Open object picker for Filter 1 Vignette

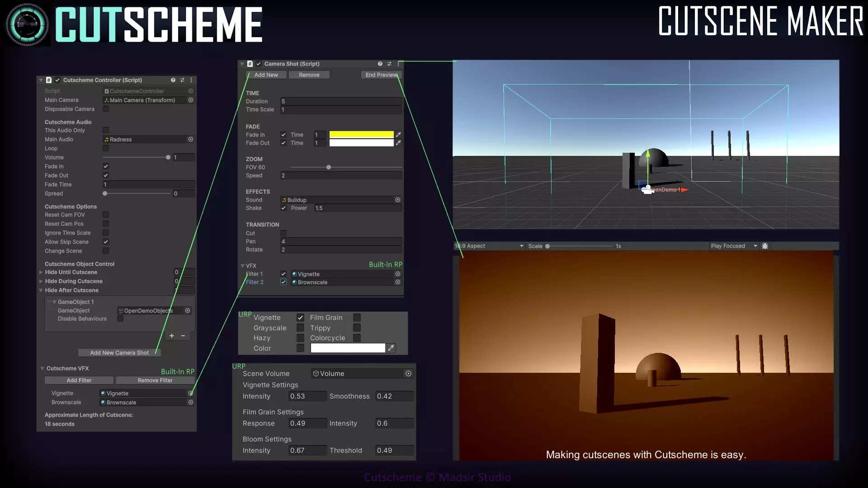tap(398, 274)
